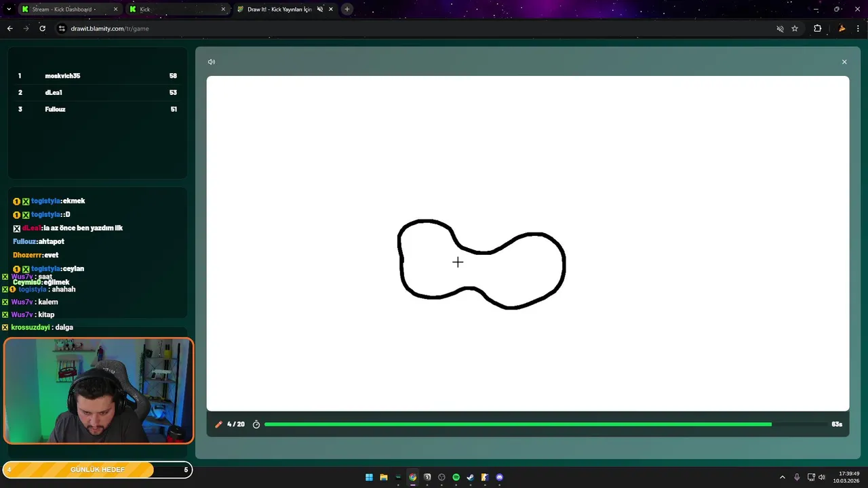Show hidden system tray icons
868x488 pixels.
782,477
